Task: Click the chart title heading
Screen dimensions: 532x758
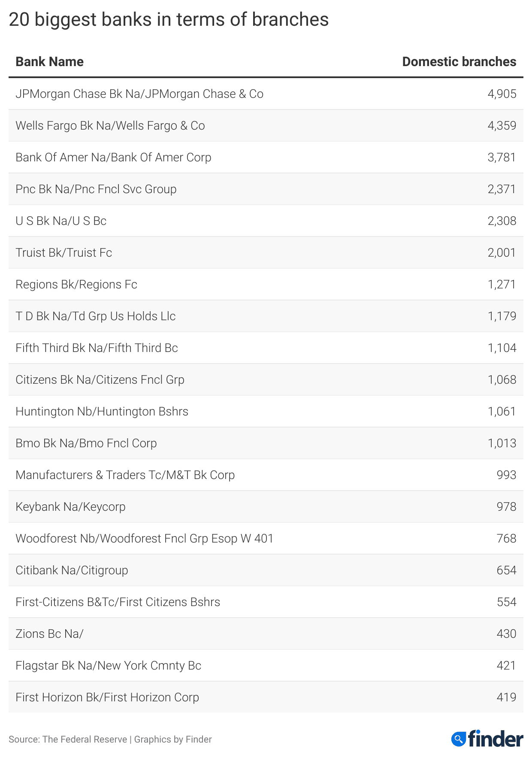Action: click(x=169, y=20)
